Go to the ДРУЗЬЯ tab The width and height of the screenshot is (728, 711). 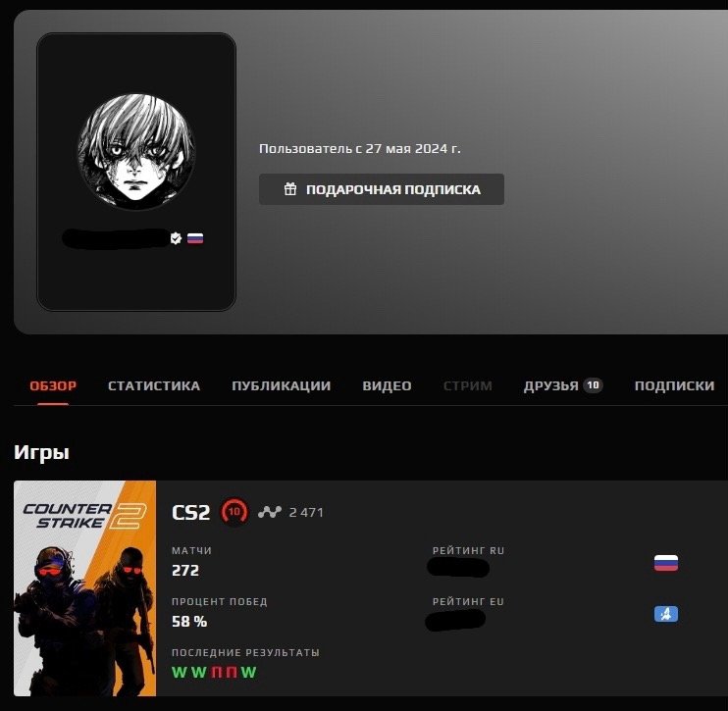click(551, 385)
